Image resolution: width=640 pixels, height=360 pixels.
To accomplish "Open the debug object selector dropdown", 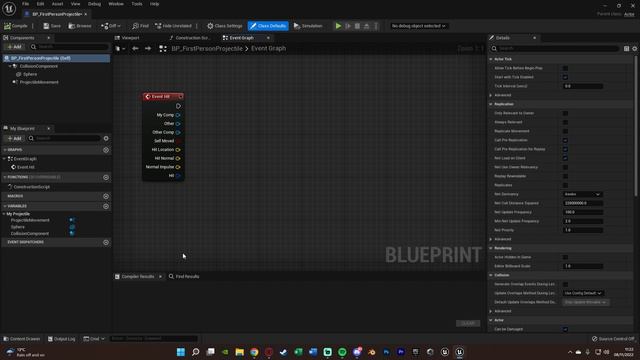I will pyautogui.click(x=418, y=26).
